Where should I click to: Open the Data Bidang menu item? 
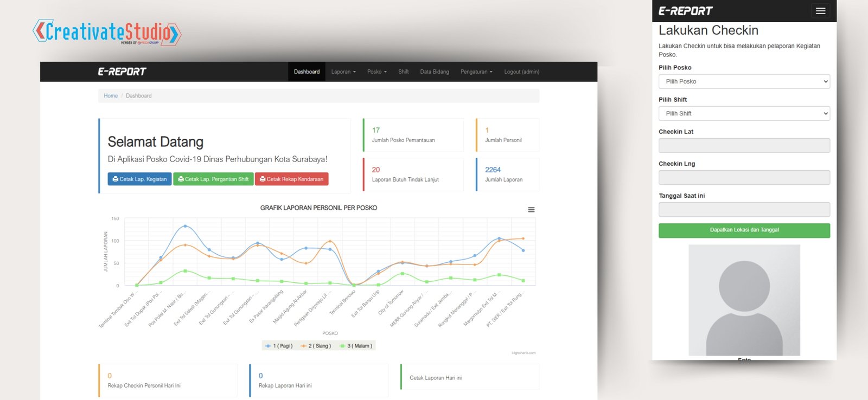coord(435,72)
